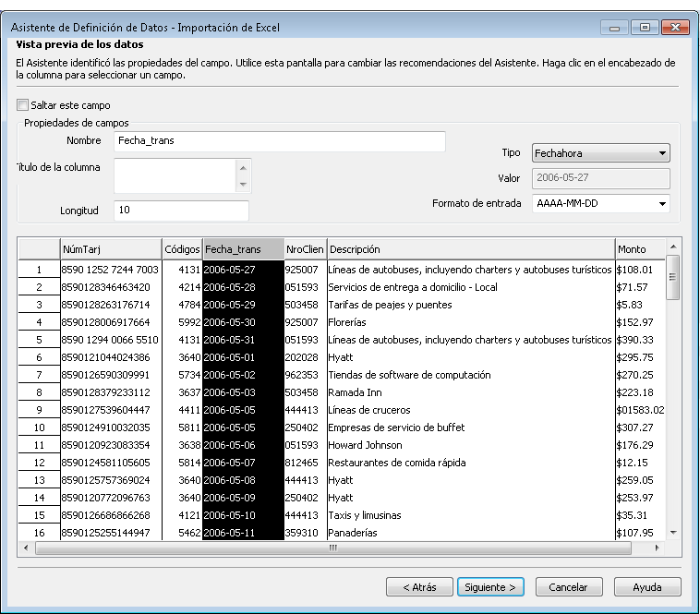The width and height of the screenshot is (700, 614).
Task: Select the Monto column header
Action: pos(639,249)
